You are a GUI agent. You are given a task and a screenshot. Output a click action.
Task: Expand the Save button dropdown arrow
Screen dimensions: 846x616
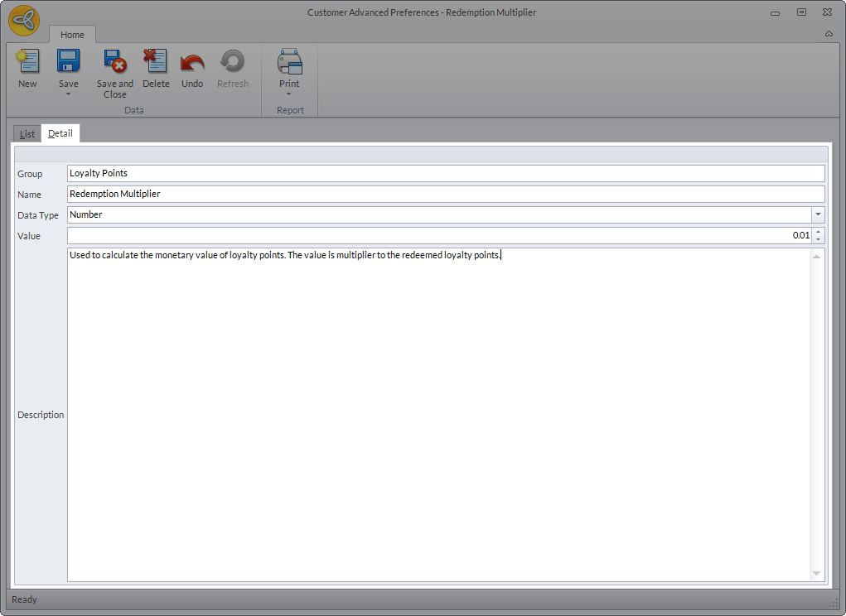(x=68, y=94)
